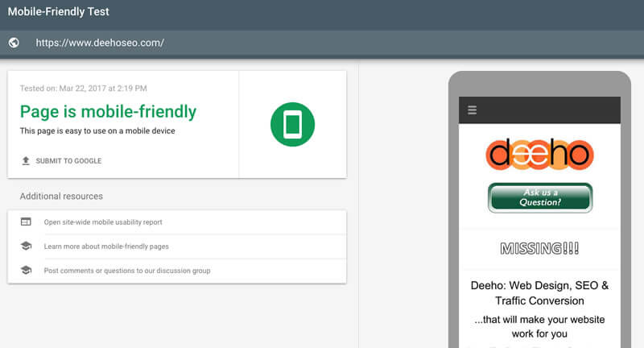Click graduation cap icon beside Post comments
644x348 pixels.
click(x=26, y=271)
